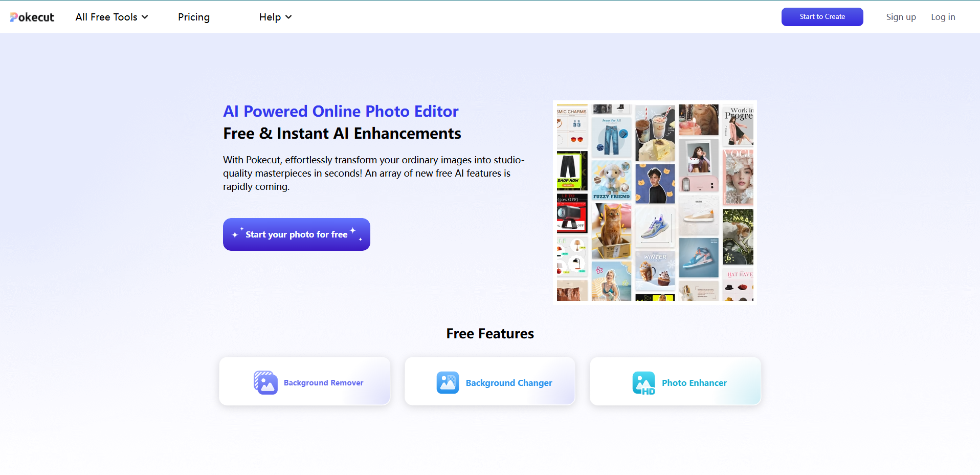
Task: Open the Help menu label
Action: 270,17
